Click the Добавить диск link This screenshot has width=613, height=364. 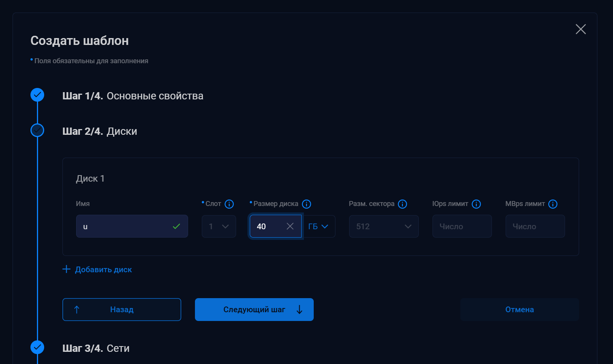pos(103,270)
